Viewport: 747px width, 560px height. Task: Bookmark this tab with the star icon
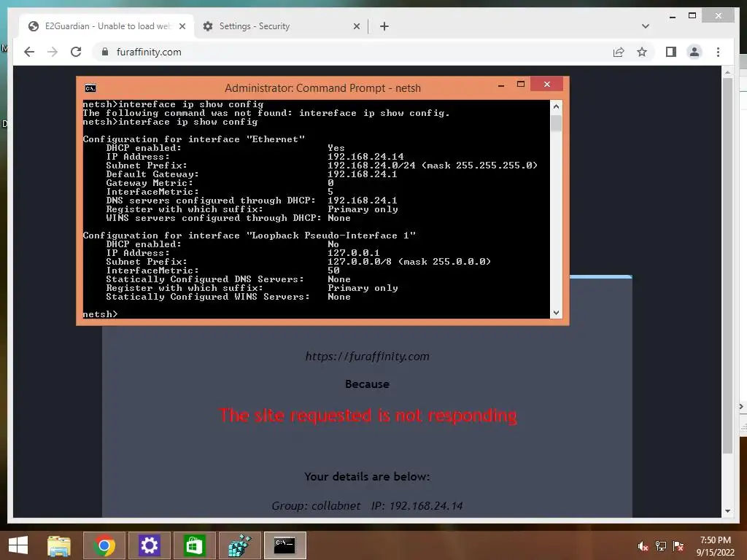pos(642,52)
